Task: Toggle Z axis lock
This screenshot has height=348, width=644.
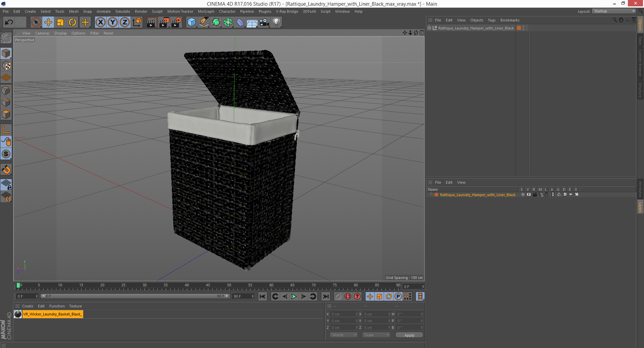Action: (125, 22)
